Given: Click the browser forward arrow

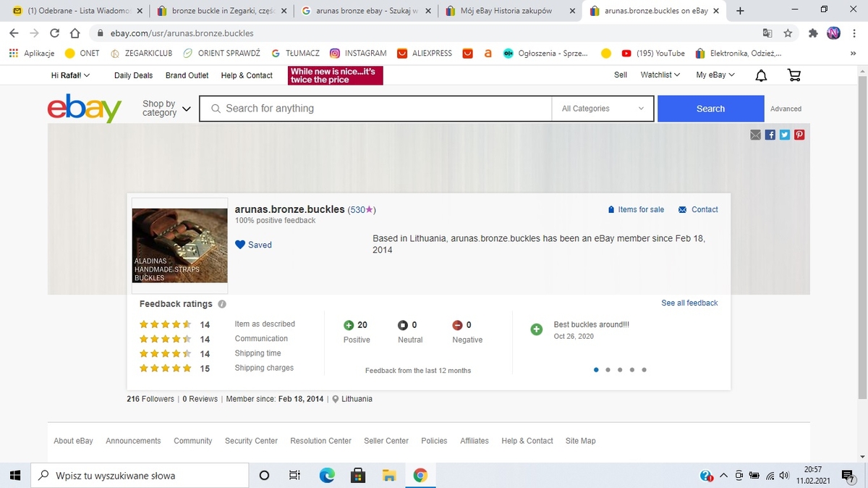Looking at the screenshot, I should click(x=34, y=33).
